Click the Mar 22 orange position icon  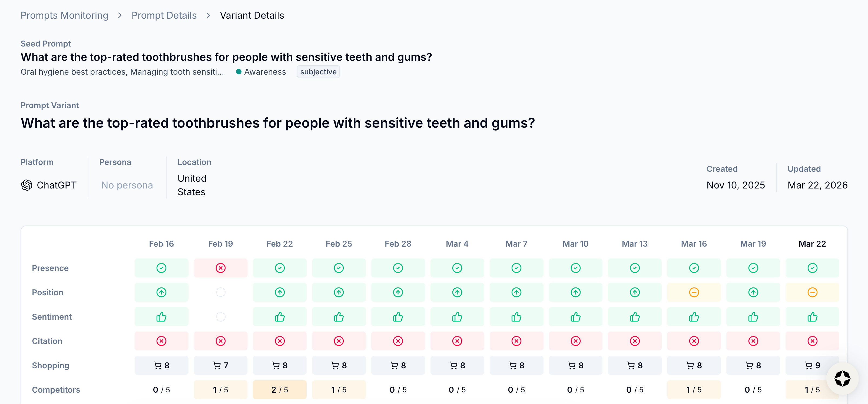click(x=812, y=292)
